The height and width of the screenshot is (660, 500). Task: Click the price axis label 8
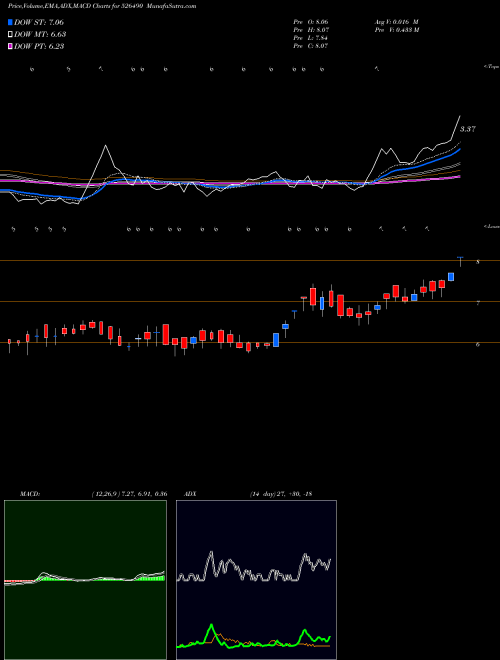tap(478, 262)
